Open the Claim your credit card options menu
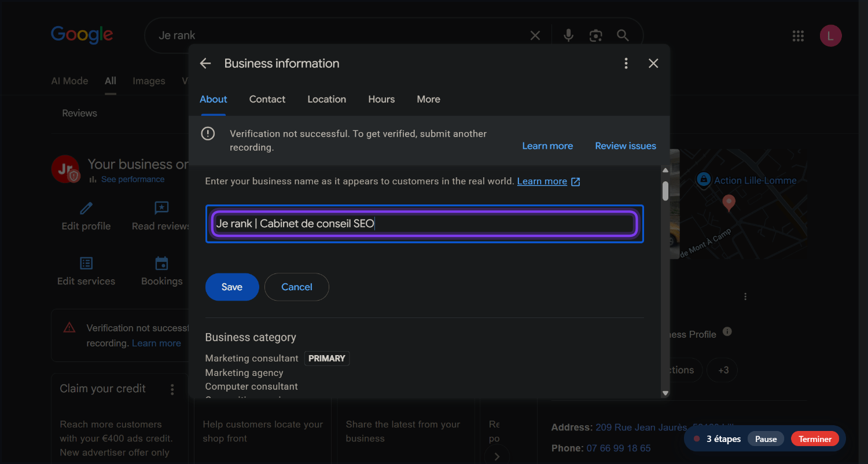868x464 pixels. click(x=172, y=390)
